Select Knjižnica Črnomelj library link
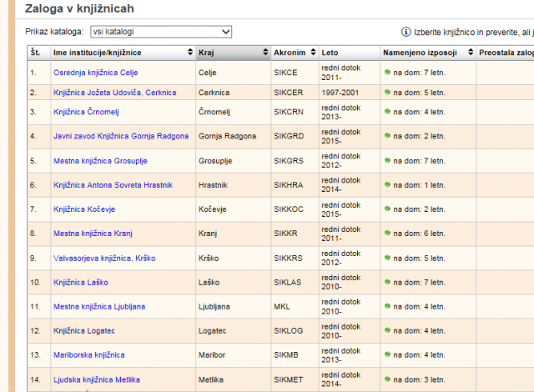The height and width of the screenshot is (392, 534). pyautogui.click(x=85, y=112)
